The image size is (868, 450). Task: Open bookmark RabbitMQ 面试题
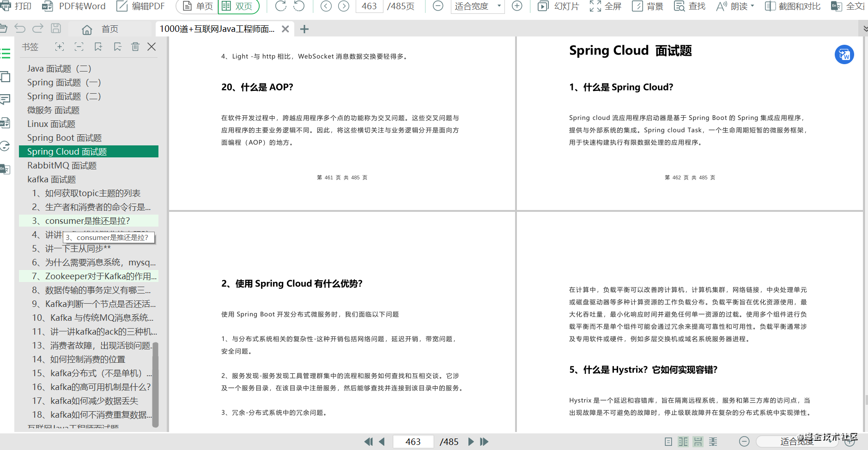[x=62, y=166]
